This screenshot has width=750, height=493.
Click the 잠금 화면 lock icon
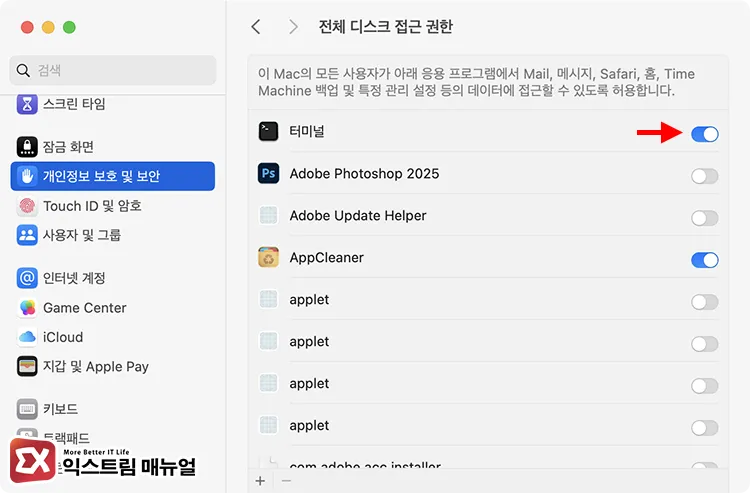pyautogui.click(x=27, y=147)
